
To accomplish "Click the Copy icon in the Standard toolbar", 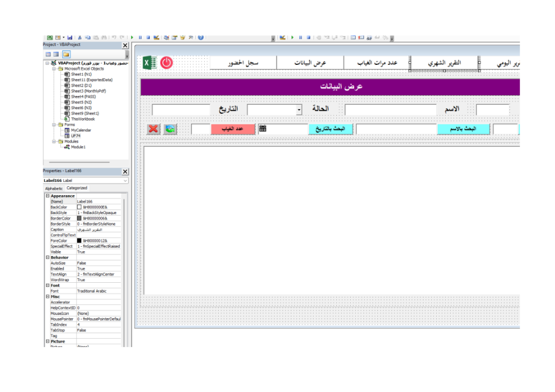I will tap(88, 38).
